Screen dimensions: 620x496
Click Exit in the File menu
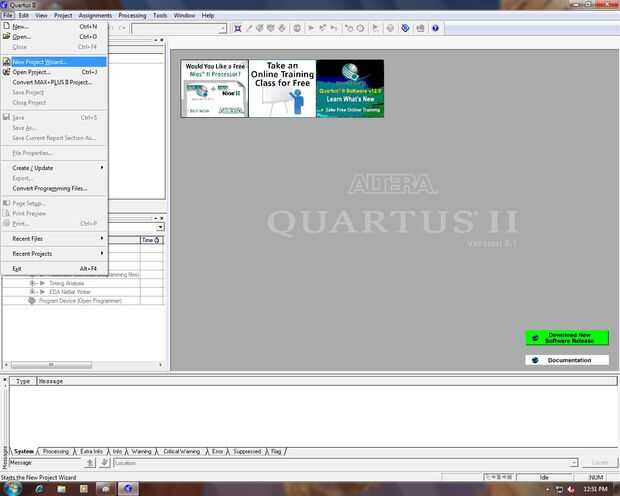[55, 269]
